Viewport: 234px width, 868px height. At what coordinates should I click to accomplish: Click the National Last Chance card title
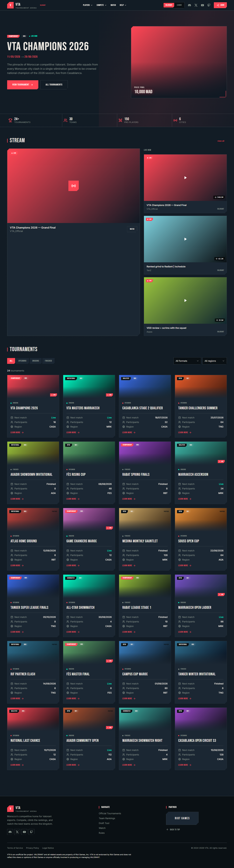click(25, 740)
